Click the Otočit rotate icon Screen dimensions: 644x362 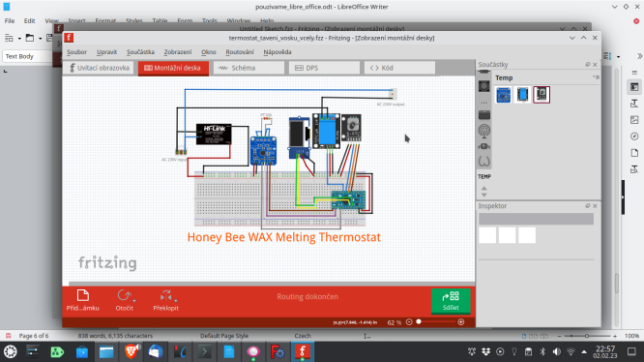(123, 295)
